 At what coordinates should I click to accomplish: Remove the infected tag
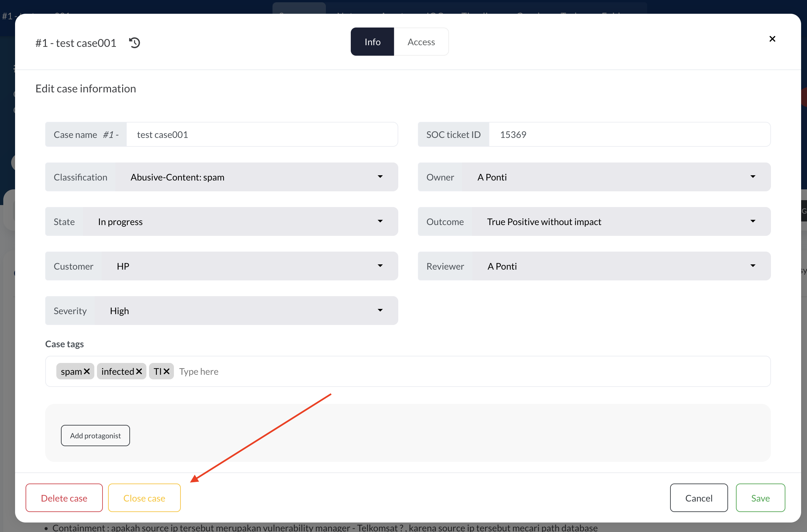pos(139,371)
